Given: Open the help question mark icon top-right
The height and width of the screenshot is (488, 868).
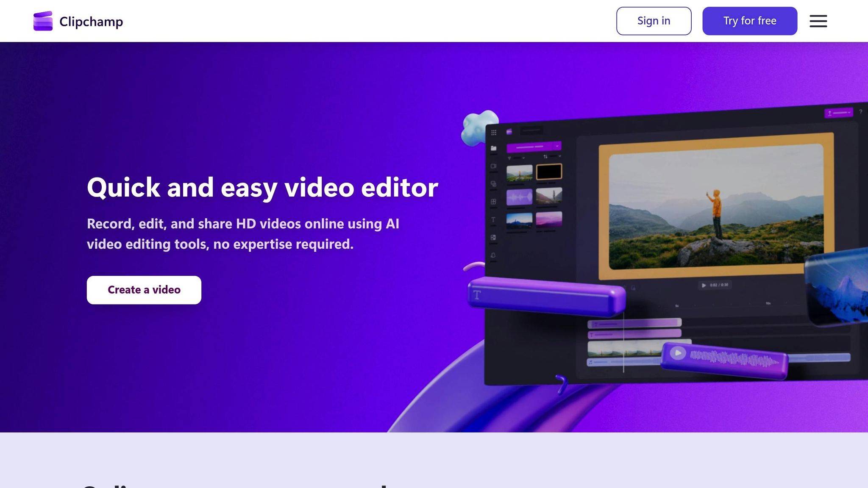Looking at the screenshot, I should coord(861,111).
